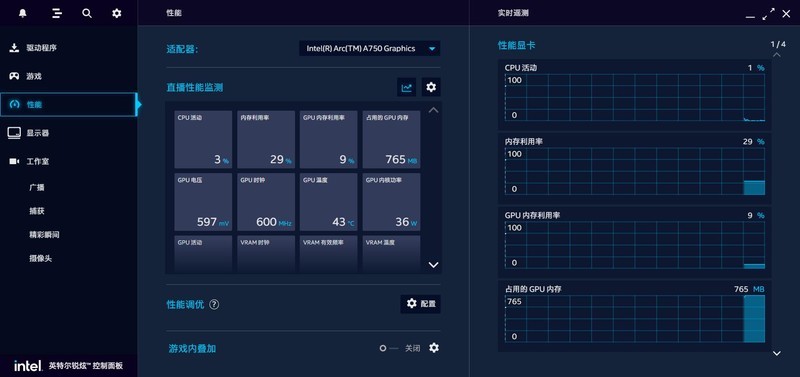Screen dimensions: 800x377
Task: Click the 配置 button
Action: coord(421,304)
